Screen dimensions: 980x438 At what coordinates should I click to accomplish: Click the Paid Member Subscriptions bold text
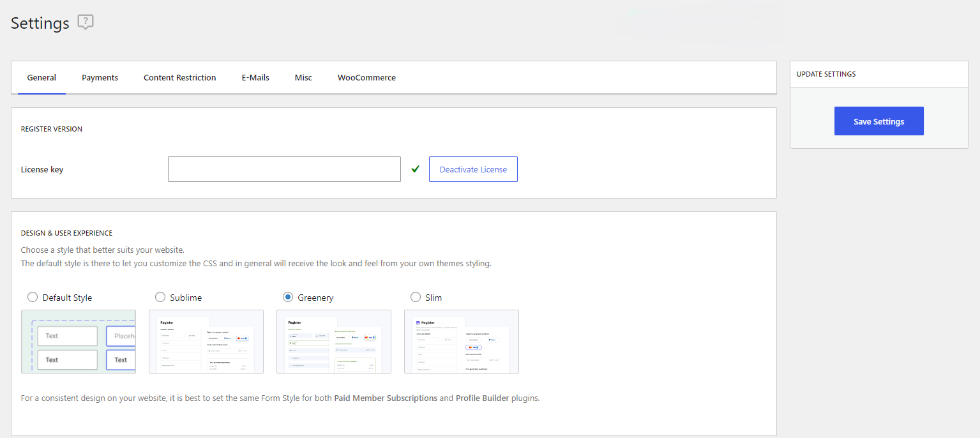point(386,398)
